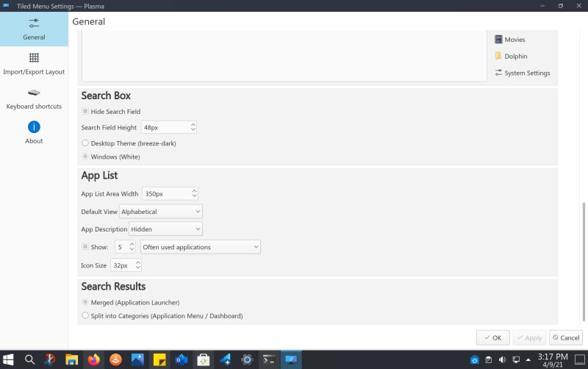This screenshot has width=588, height=369.
Task: Open the settings gear taskbar icon
Action: (247, 359)
